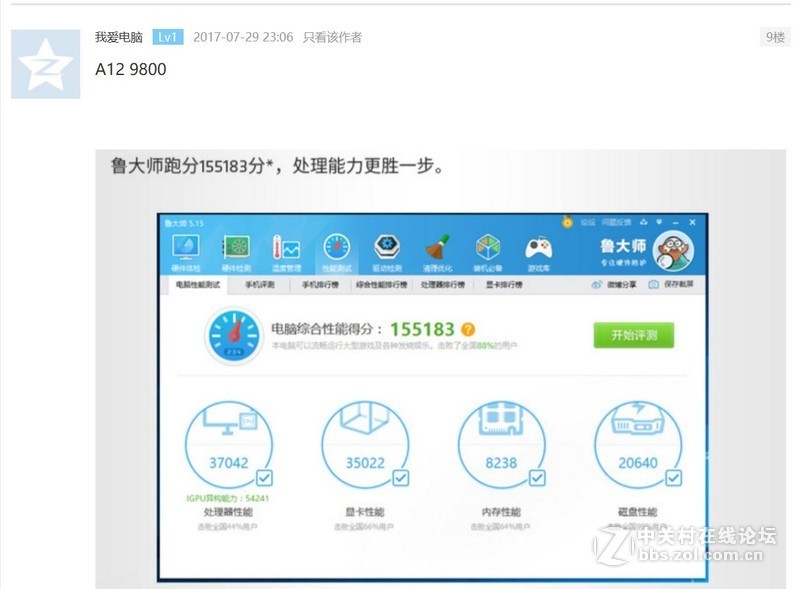Open the 装机必备 cube icon
800x589 pixels.
[x=488, y=252]
